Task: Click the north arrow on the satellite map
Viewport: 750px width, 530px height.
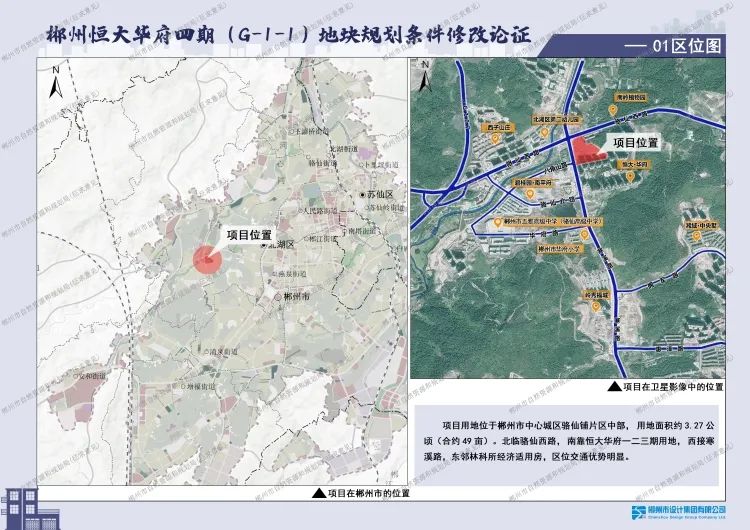Action: [x=424, y=74]
